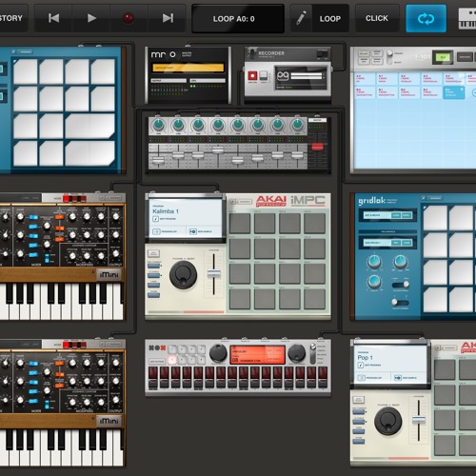Viewport: 476px width, 476px height.
Task: Select the A.2 pattern cell in T-101
Action: point(408,79)
